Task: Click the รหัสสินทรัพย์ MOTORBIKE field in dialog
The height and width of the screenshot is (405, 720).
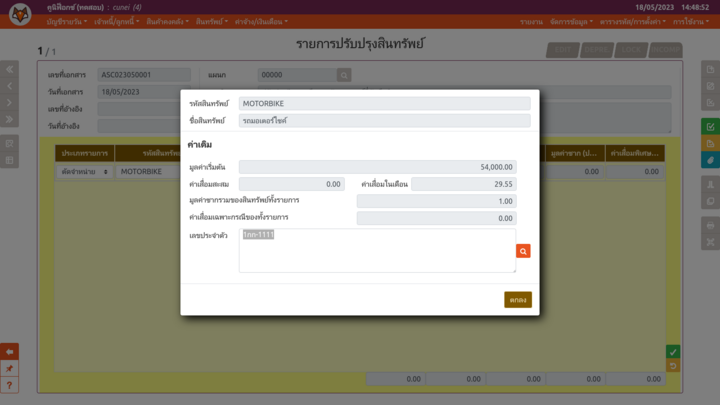Action: click(x=384, y=103)
